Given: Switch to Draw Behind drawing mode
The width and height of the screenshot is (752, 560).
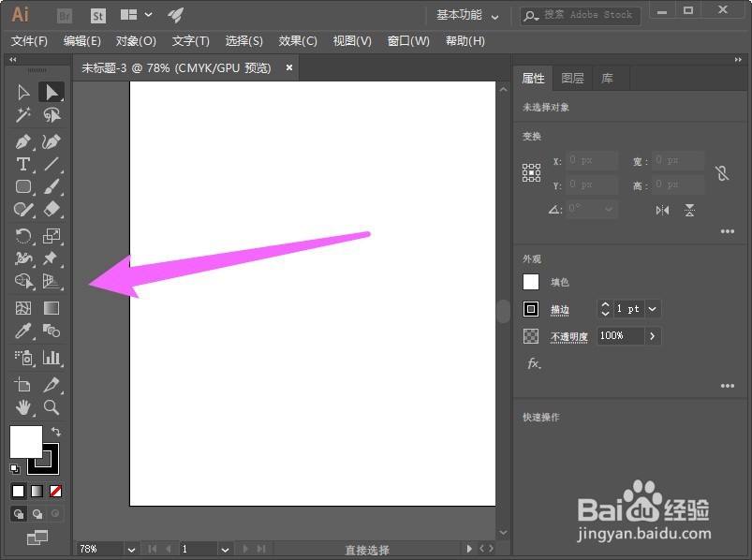Looking at the screenshot, I should [x=37, y=513].
